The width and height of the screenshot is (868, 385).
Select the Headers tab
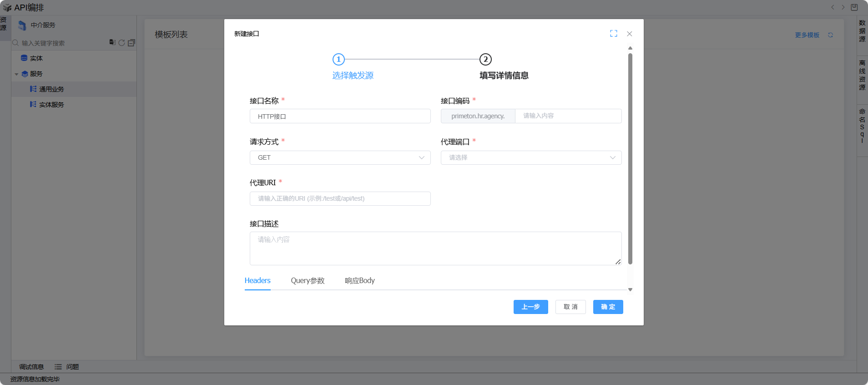point(257,281)
